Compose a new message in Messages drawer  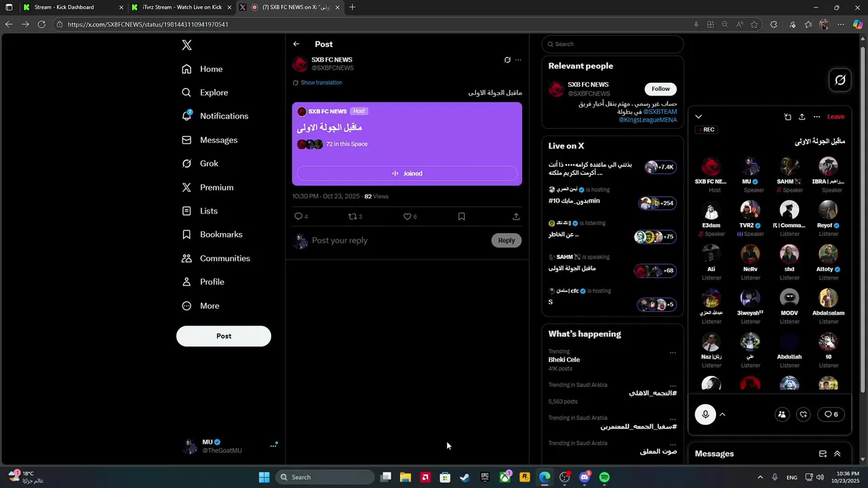click(x=823, y=453)
